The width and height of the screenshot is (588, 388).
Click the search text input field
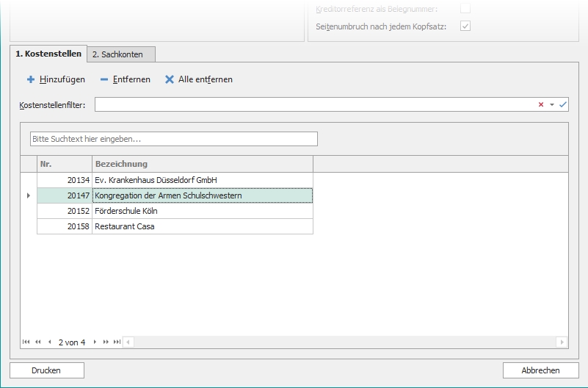pyautogui.click(x=174, y=139)
